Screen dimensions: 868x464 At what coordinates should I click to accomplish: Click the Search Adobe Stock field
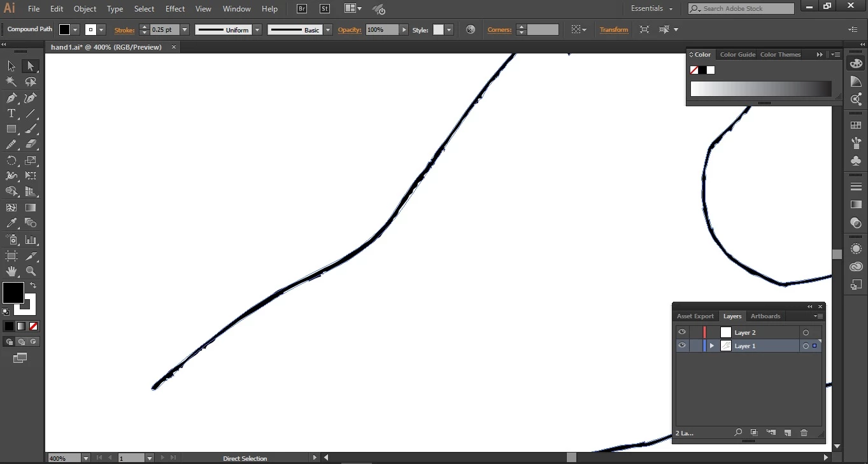pyautogui.click(x=741, y=9)
